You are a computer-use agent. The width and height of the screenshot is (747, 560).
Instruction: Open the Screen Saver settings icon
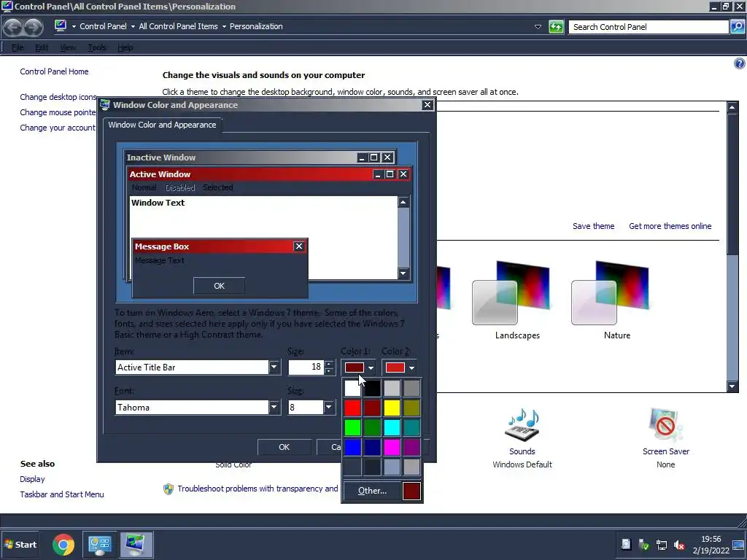(x=665, y=425)
